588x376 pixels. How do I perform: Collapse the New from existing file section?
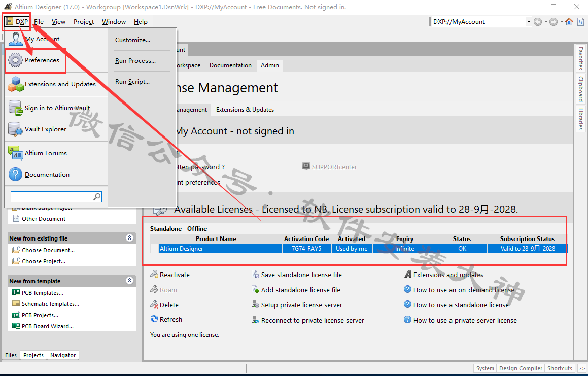click(x=129, y=238)
